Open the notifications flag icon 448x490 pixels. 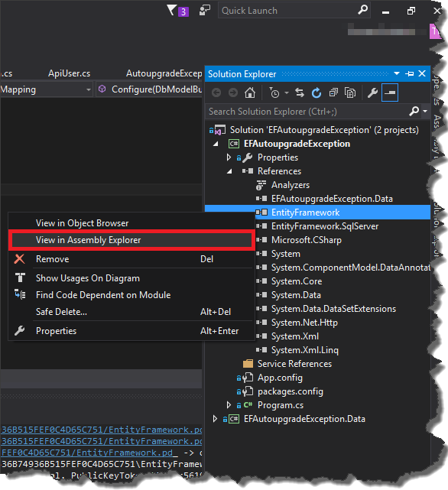pos(177,11)
